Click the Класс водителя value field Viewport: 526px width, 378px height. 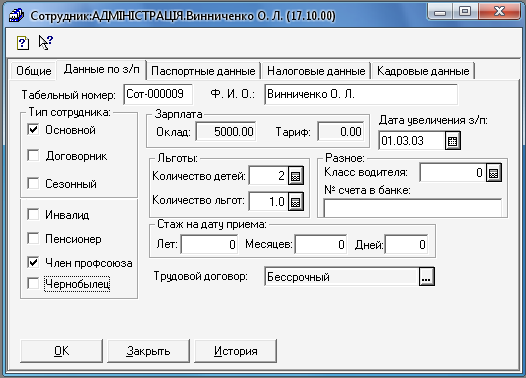[453, 173]
